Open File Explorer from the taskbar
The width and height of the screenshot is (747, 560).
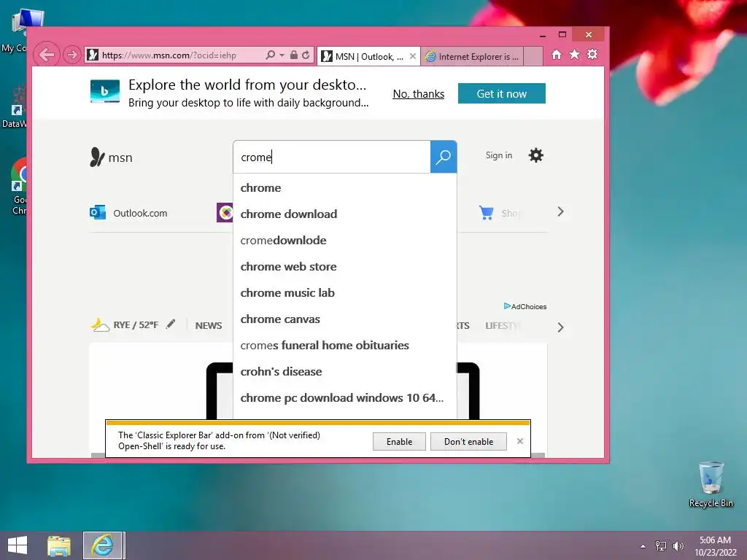click(x=59, y=545)
